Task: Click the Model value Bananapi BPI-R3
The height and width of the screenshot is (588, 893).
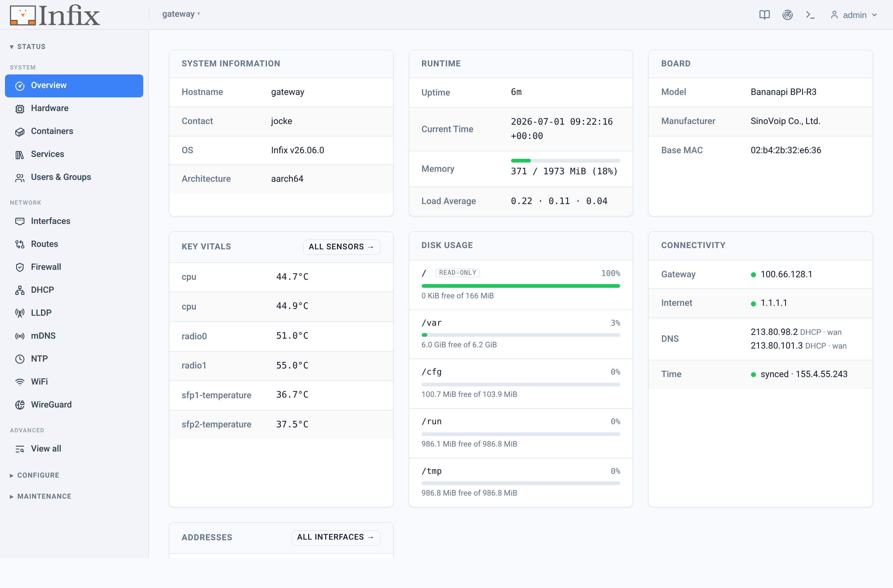Action: [784, 92]
